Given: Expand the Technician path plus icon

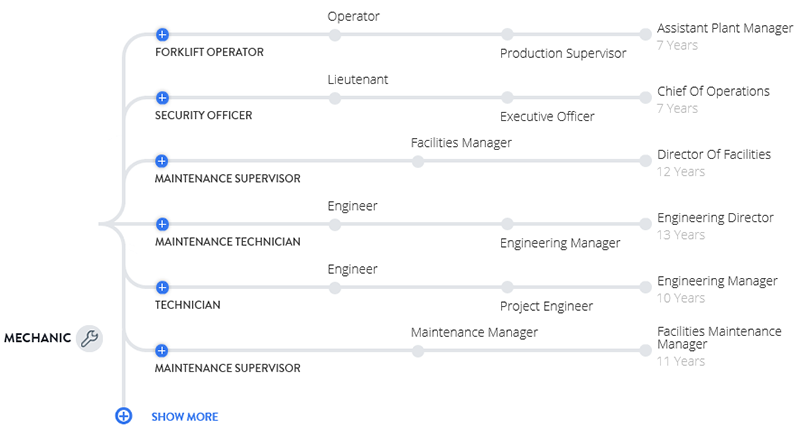Looking at the screenshot, I should 162,287.
